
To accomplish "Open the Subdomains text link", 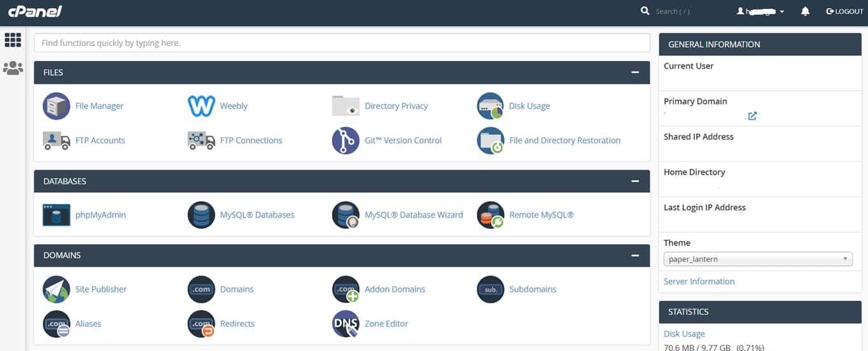I will [x=533, y=289].
